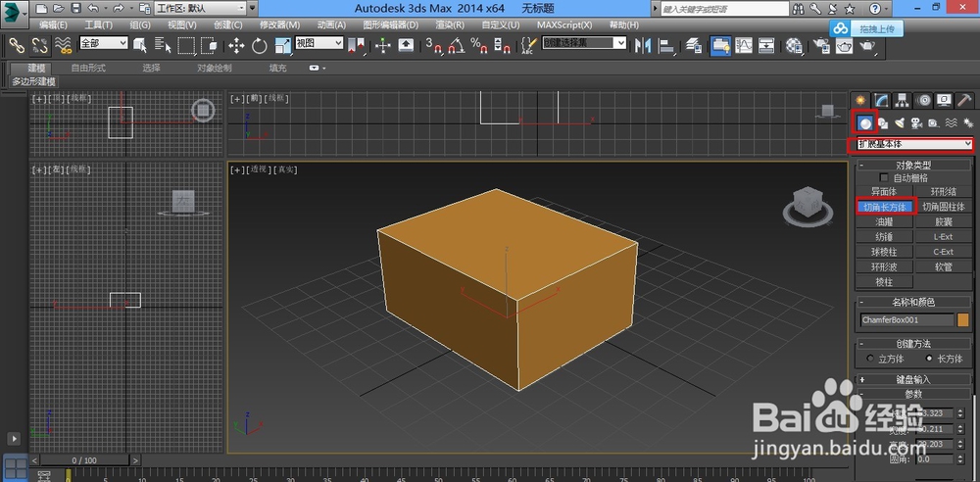The height and width of the screenshot is (482, 980).
Task: Click the L-Ext object button
Action: pos(943,236)
